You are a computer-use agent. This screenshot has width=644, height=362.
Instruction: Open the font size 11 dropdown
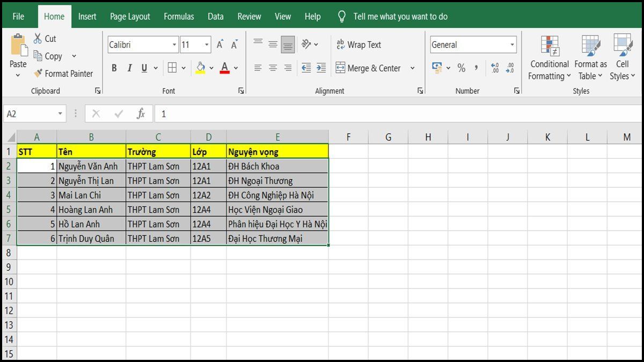coord(207,45)
